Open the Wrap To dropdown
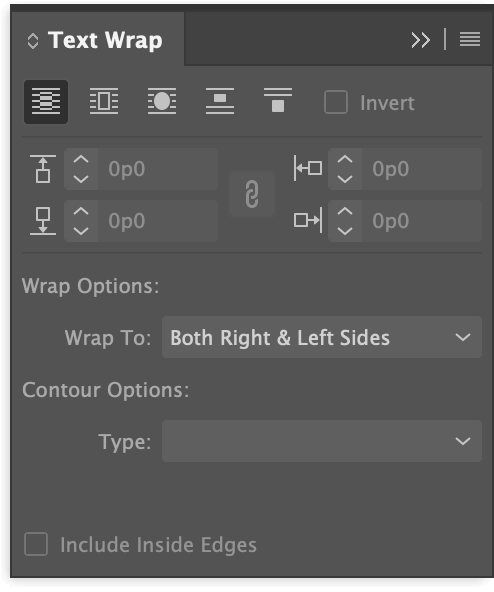494x592 pixels. [322, 337]
